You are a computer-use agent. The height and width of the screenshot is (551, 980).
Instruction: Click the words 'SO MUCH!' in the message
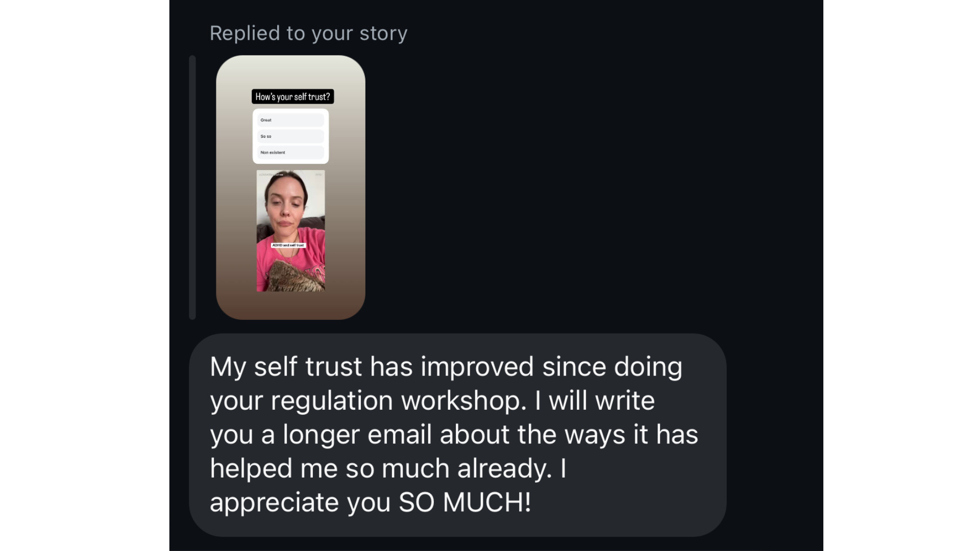(465, 503)
